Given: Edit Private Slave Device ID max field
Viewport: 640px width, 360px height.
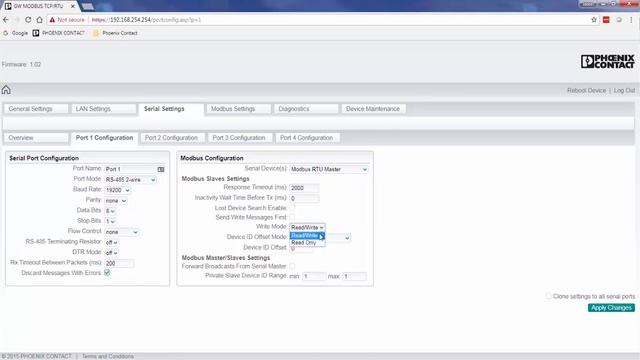Looking at the screenshot, I should [x=354, y=276].
